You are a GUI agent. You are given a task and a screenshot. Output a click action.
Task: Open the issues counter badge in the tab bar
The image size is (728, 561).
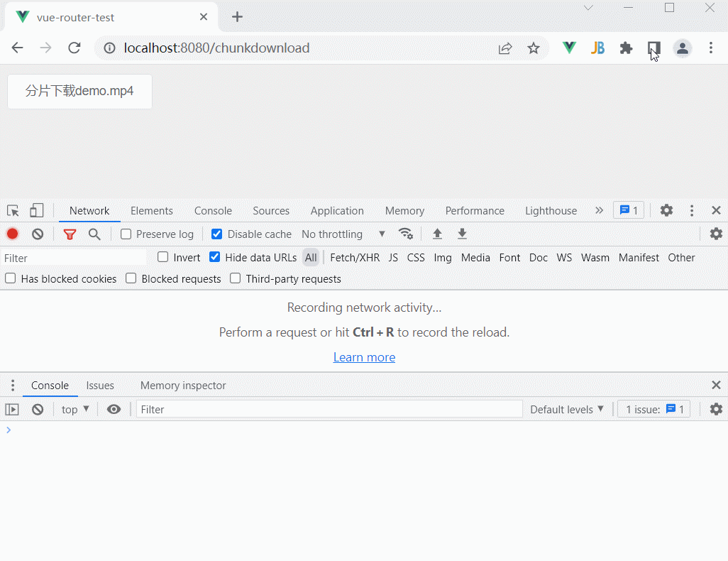pyautogui.click(x=629, y=210)
